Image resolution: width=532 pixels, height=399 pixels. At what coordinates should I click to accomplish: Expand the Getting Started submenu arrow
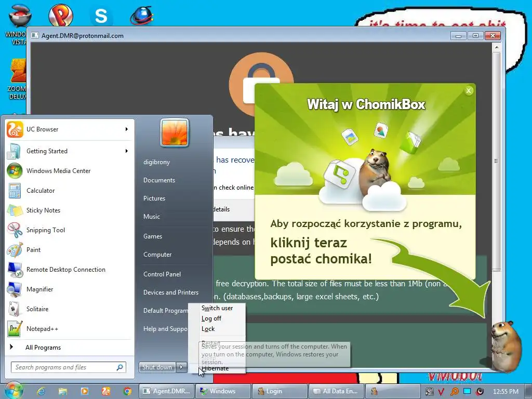click(127, 151)
